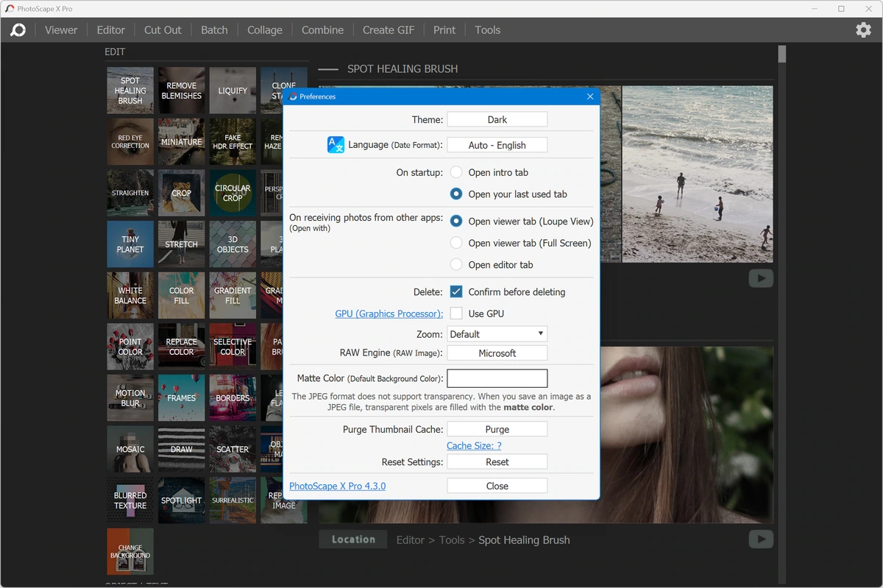Open the Fake HDR Effect tile

coord(233,141)
